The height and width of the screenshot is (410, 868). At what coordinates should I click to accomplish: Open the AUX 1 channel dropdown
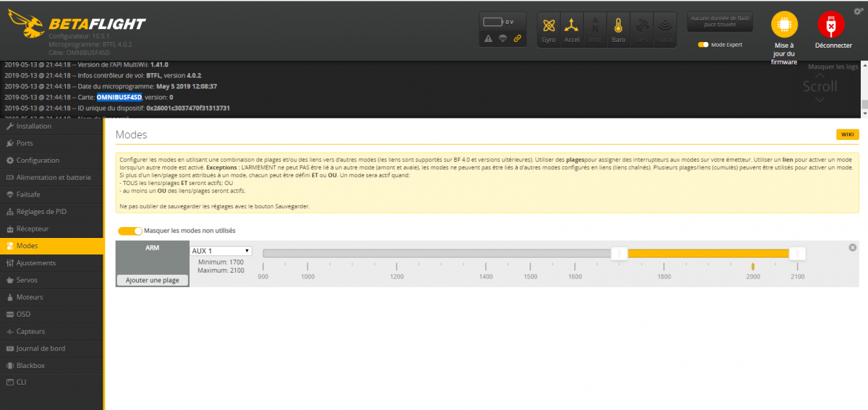tap(221, 251)
